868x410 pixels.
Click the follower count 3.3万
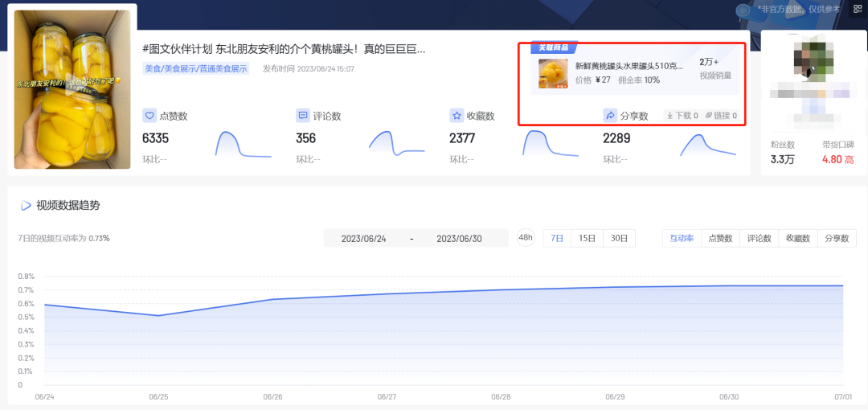(782, 160)
